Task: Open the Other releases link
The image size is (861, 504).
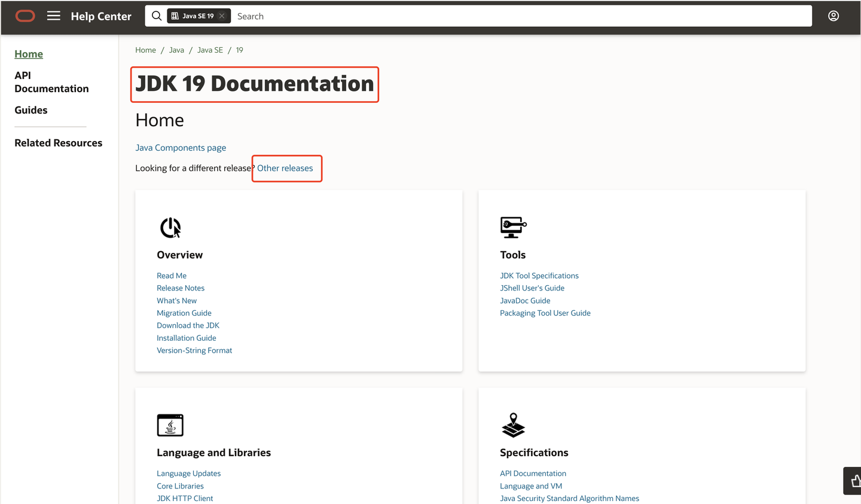Action: [285, 168]
